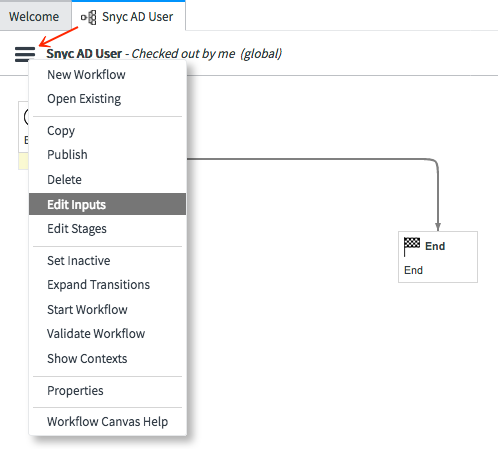Toggle Show Contexts option
Screen dimensions: 498x449
(x=107, y=359)
